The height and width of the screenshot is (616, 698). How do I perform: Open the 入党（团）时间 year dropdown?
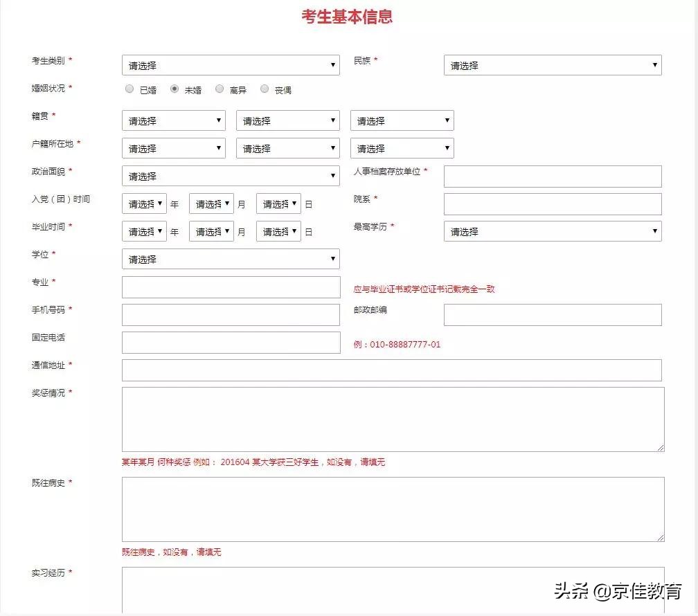point(143,203)
